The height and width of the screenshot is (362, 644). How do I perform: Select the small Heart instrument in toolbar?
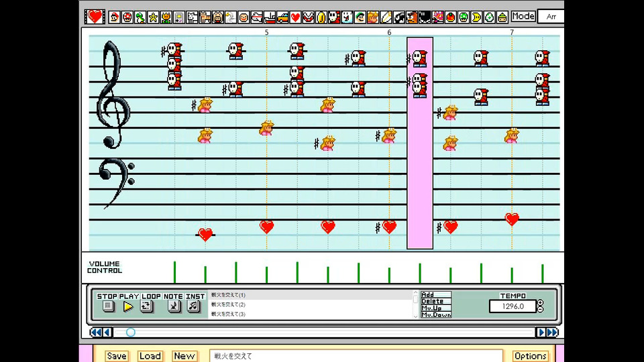click(x=295, y=17)
